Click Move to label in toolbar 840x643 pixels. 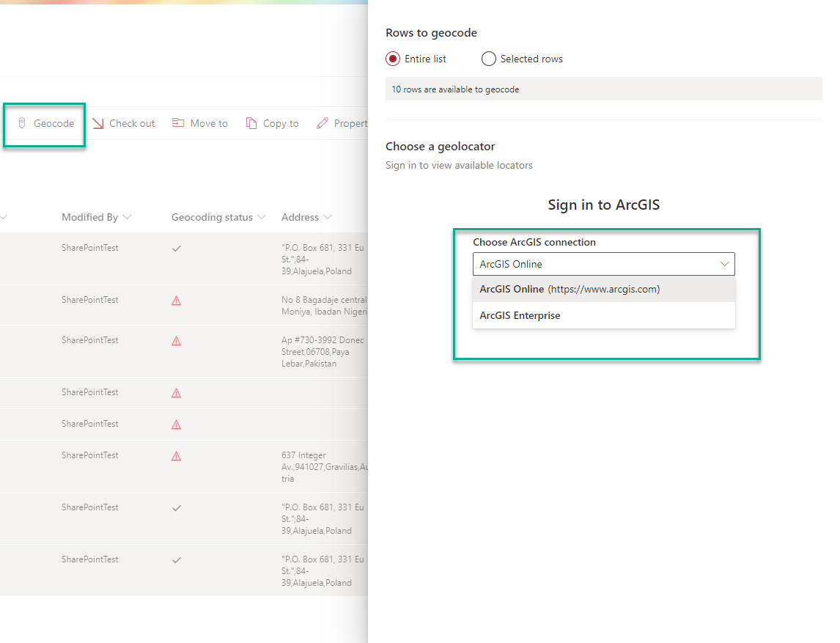click(x=209, y=123)
